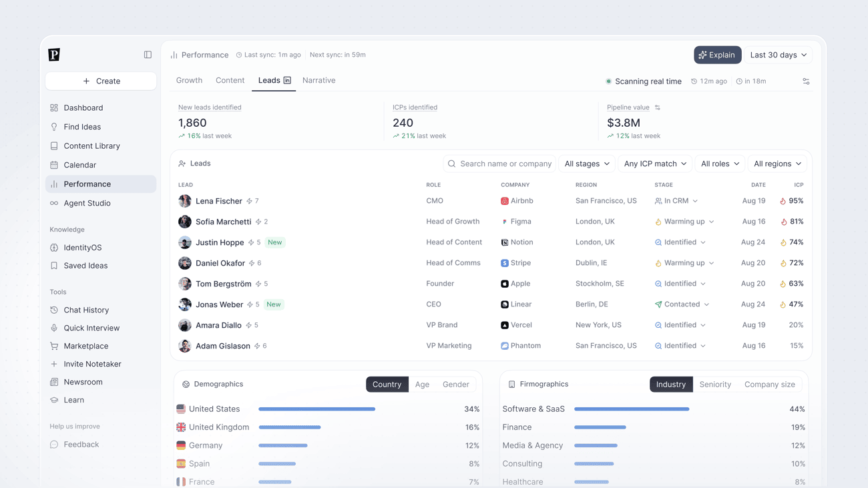868x488 pixels.
Task: Switch to the Content tab
Action: [230, 80]
